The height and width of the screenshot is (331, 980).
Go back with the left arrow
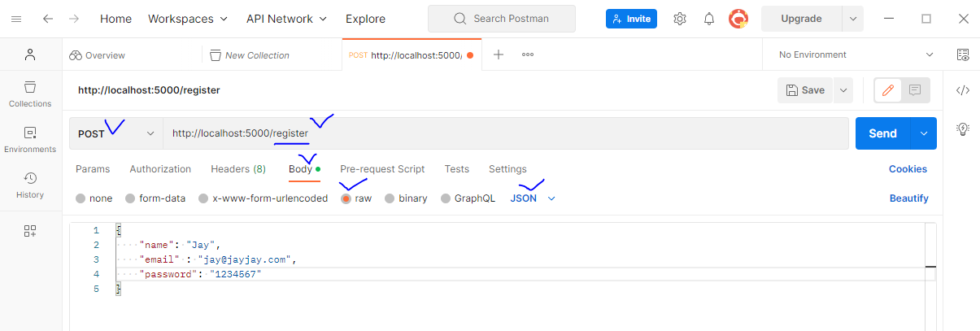pos(48,19)
